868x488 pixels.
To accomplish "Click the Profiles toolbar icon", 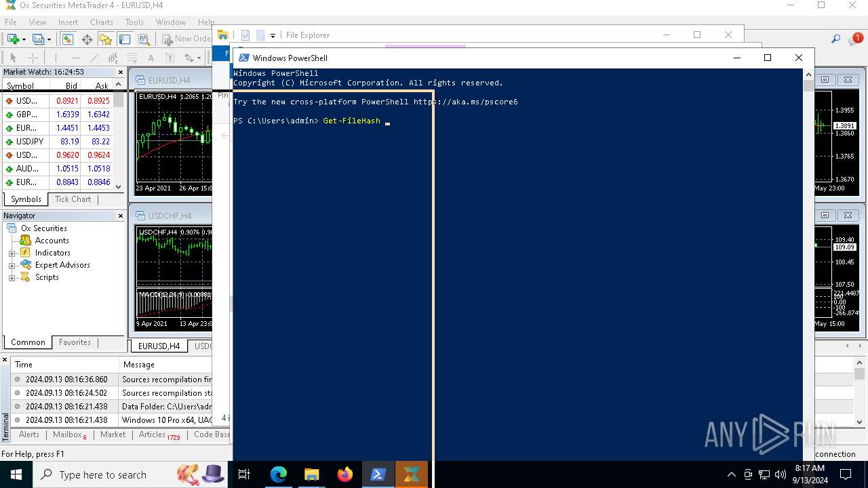I will pyautogui.click(x=39, y=39).
